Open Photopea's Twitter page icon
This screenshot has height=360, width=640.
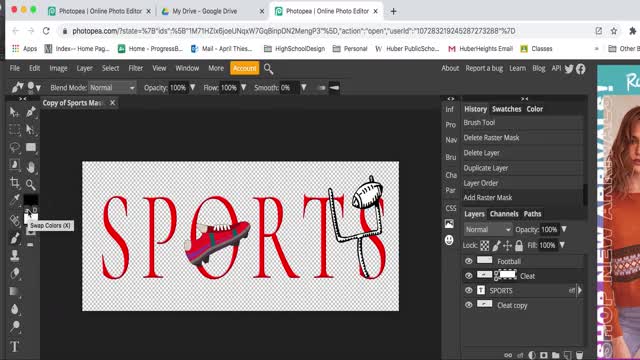(569, 69)
